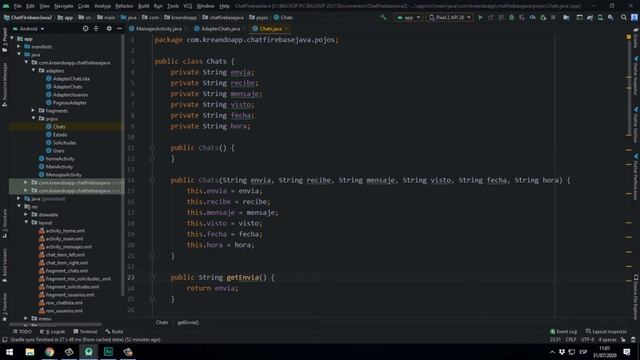Click the Select Opened File target icon

click(85, 29)
